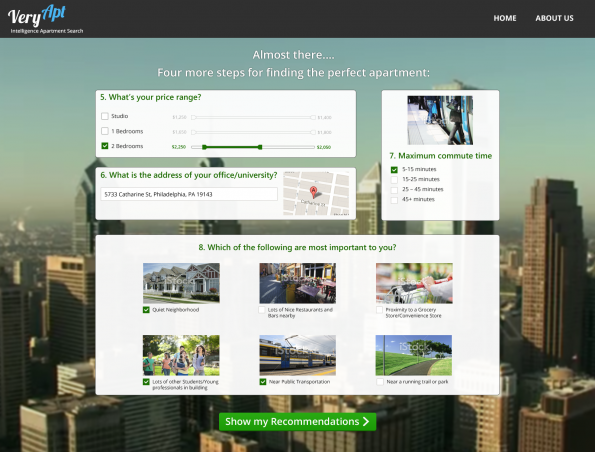Click the office address input field
595x452 pixels.
[x=189, y=194]
